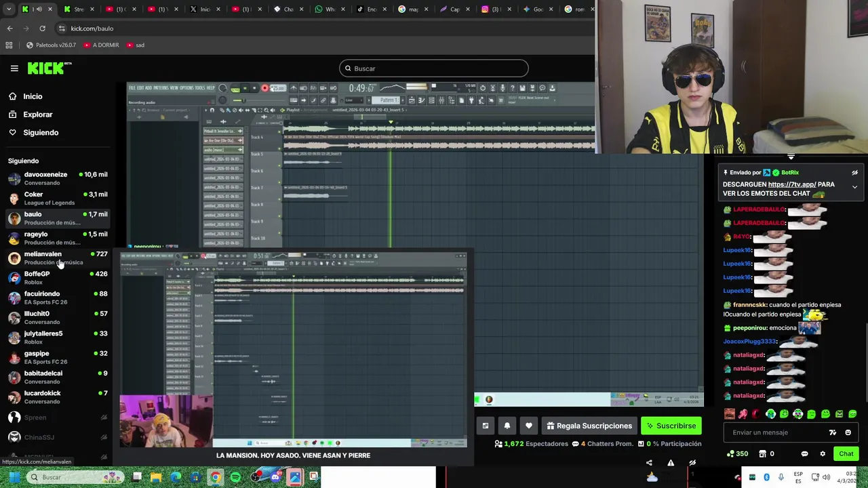868x488 pixels.
Task: Click the 350 channel points icon
Action: 737,453
